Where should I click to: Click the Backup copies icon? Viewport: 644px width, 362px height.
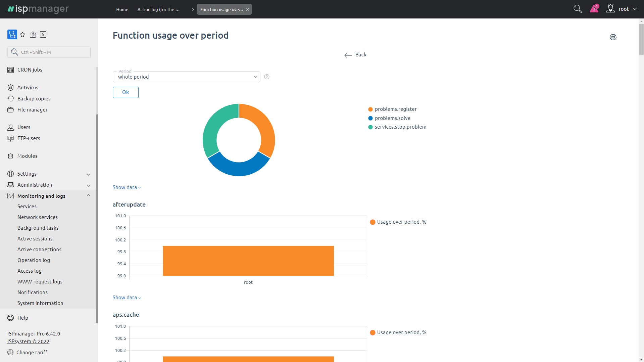pyautogui.click(x=11, y=99)
